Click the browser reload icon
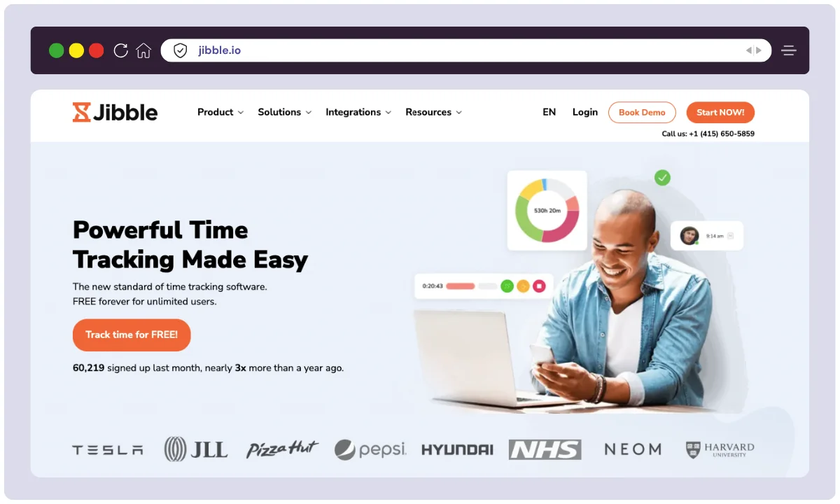840x504 pixels. [120, 50]
